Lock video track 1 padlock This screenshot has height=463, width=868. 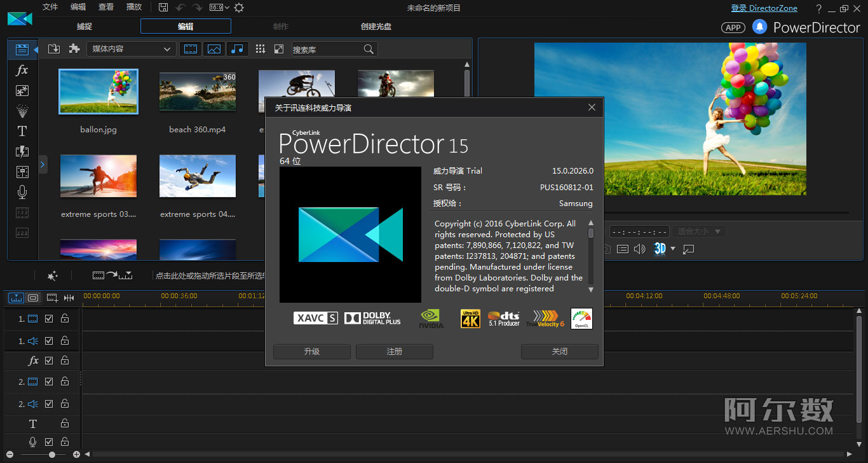tap(65, 318)
